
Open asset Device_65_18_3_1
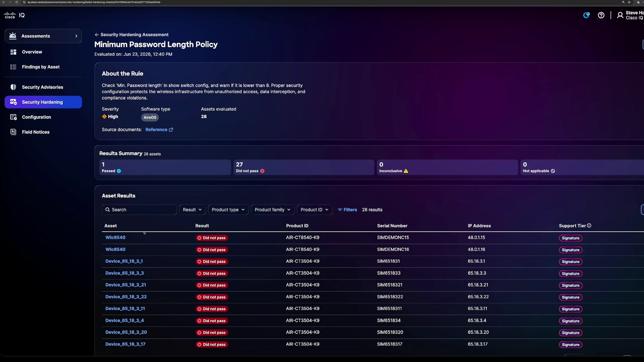[x=124, y=261]
